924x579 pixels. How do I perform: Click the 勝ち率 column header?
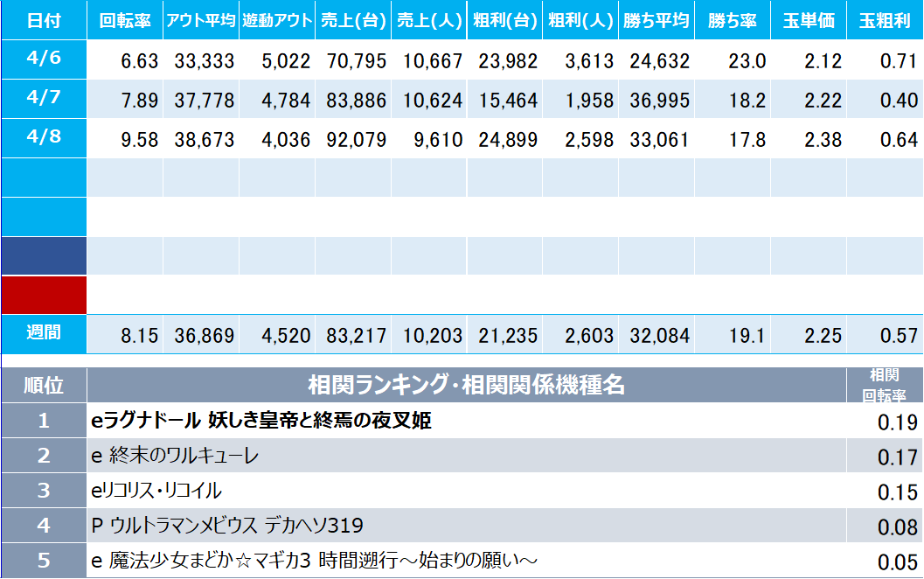(733, 20)
